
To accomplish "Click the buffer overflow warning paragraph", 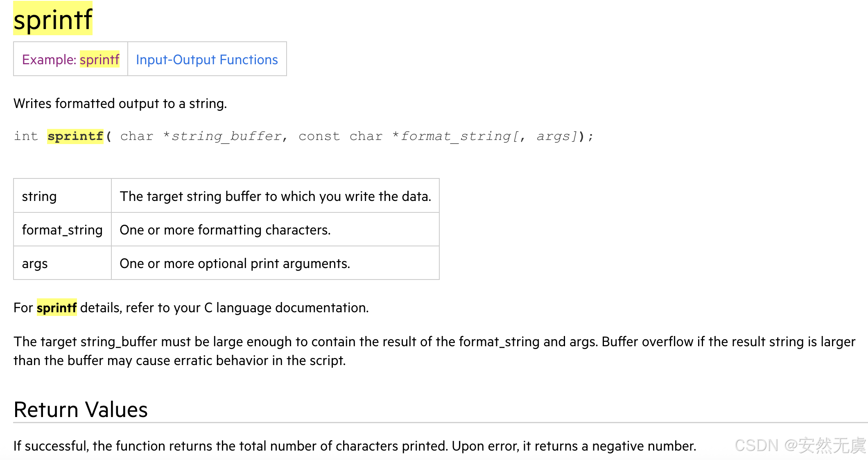I will tap(434, 351).
